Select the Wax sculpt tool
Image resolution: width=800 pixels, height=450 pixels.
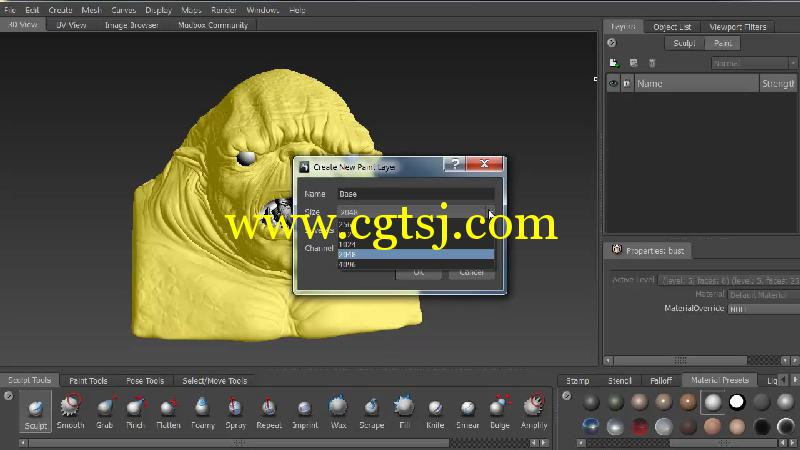click(338, 412)
